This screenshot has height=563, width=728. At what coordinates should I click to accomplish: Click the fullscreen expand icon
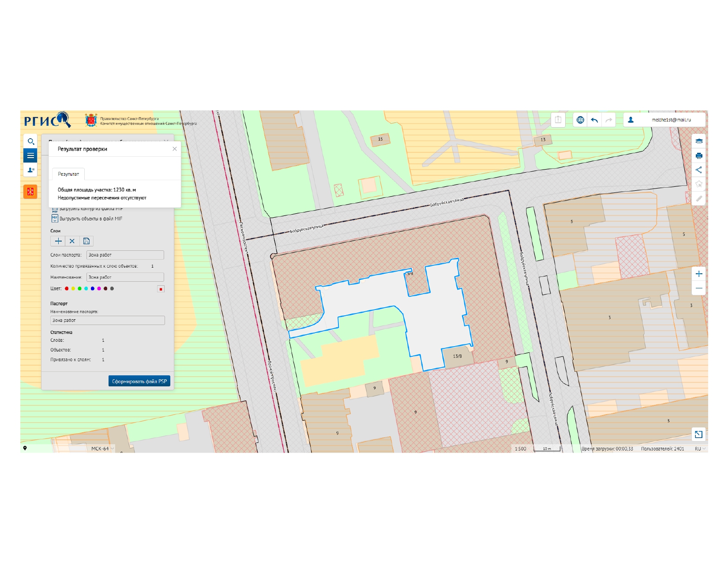[x=698, y=435]
